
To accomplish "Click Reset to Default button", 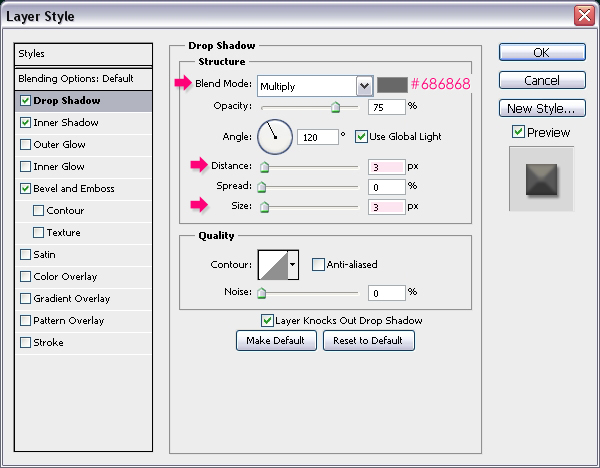I will tap(368, 340).
